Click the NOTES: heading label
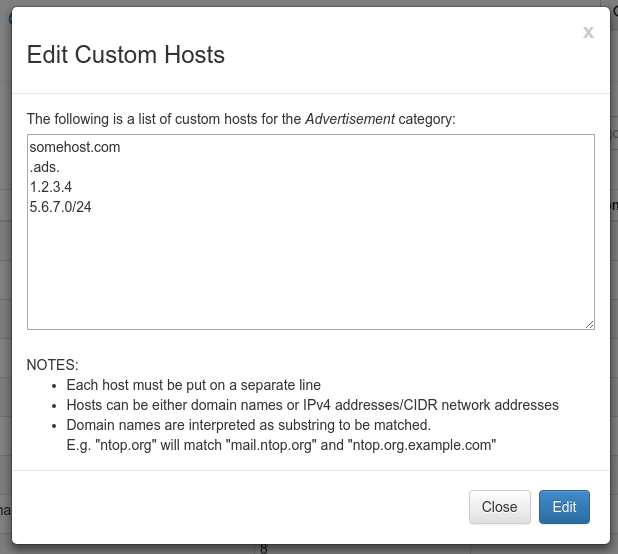 click(52, 365)
